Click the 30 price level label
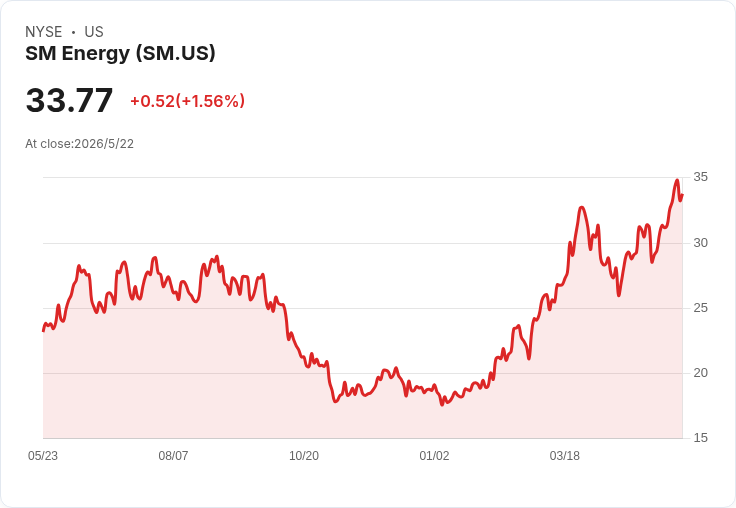 pos(700,243)
